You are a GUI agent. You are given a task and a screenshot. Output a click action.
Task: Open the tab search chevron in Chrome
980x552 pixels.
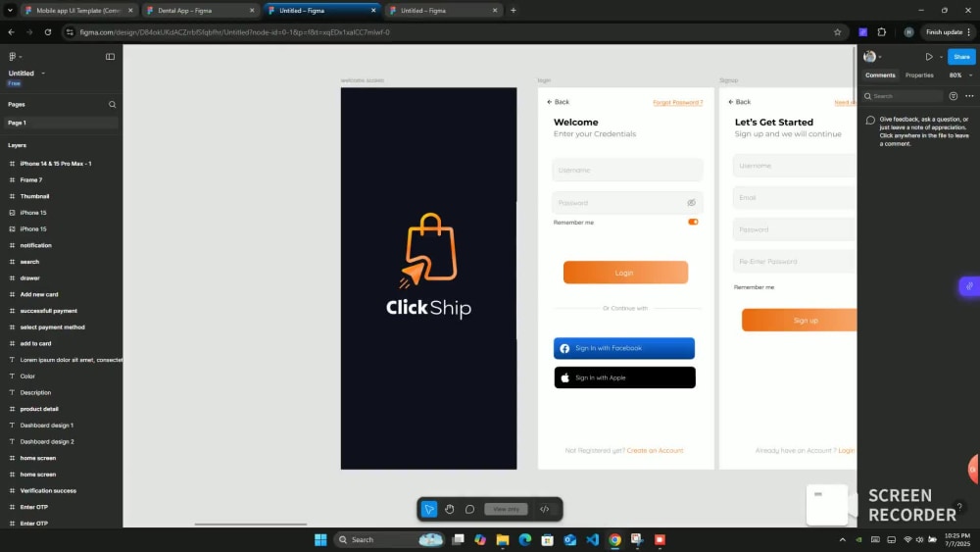10,11
